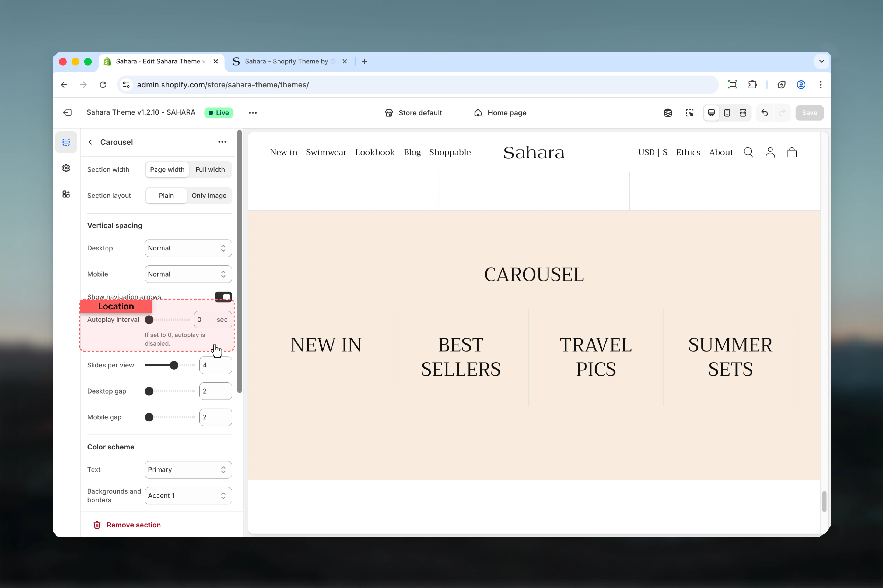Screen dimensions: 883x588
Task: Click the Slides per view number field
Action: 215,365
